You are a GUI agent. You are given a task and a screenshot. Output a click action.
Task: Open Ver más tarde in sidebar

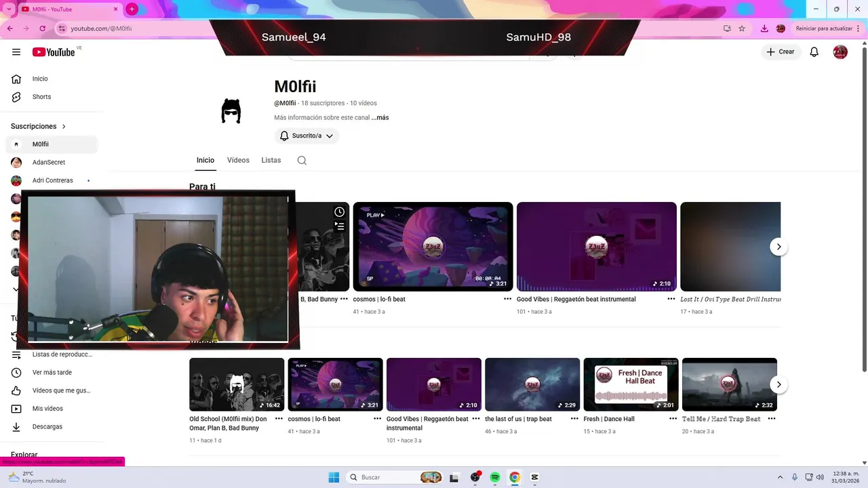coord(52,372)
